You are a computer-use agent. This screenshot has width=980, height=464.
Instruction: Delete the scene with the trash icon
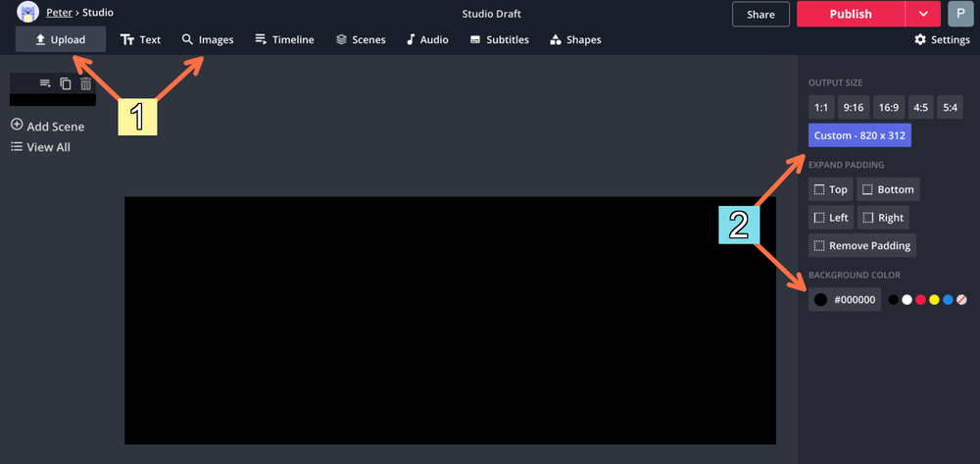pyautogui.click(x=86, y=84)
